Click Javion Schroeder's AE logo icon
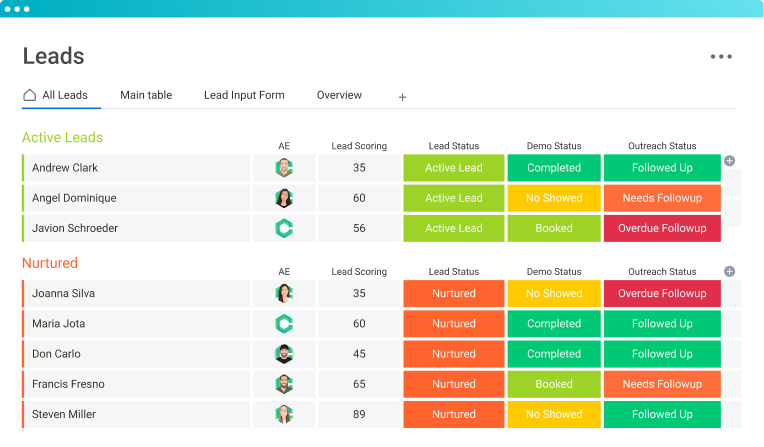 pos(284,228)
